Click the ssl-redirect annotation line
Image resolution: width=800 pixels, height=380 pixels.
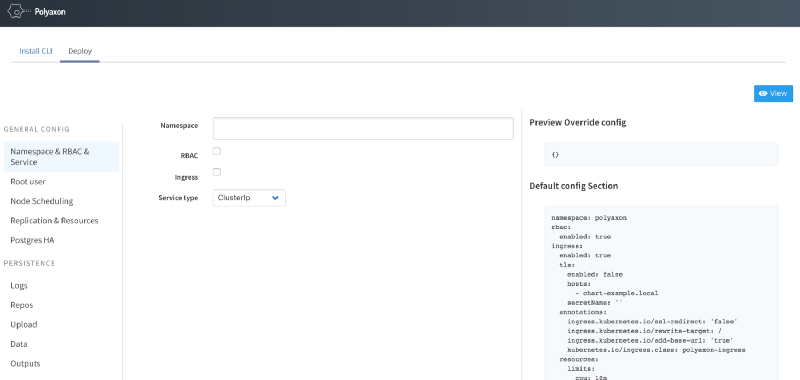(653, 321)
